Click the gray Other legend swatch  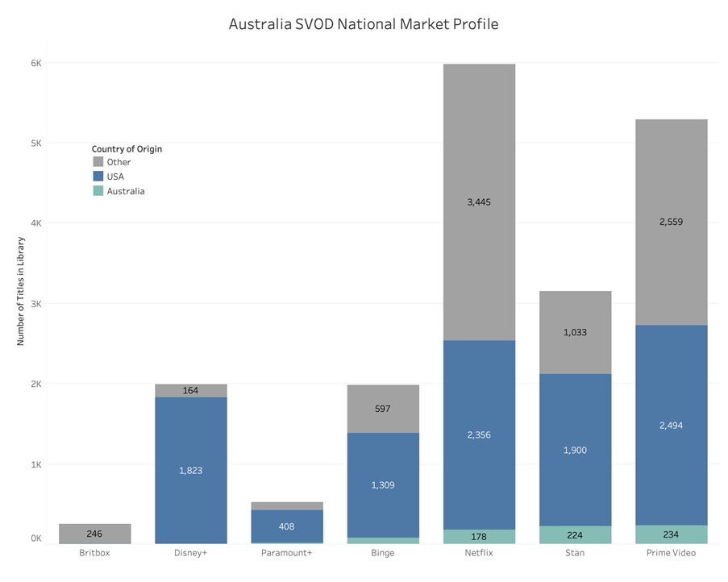98,161
